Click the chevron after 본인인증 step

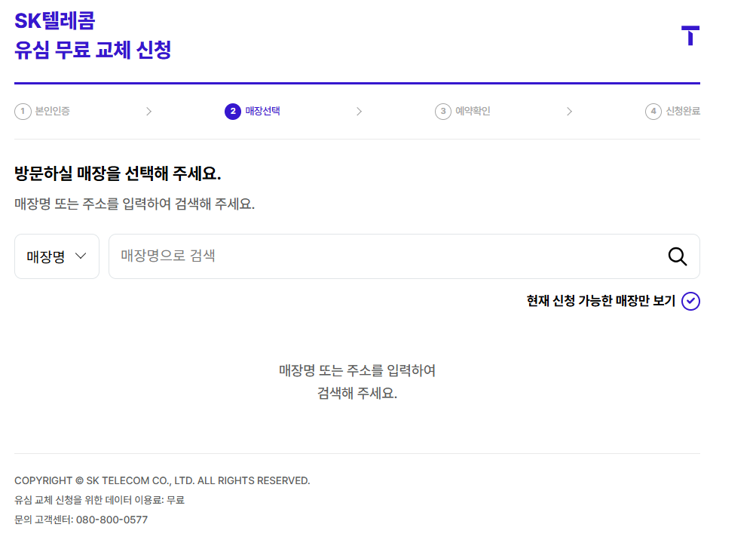point(149,112)
